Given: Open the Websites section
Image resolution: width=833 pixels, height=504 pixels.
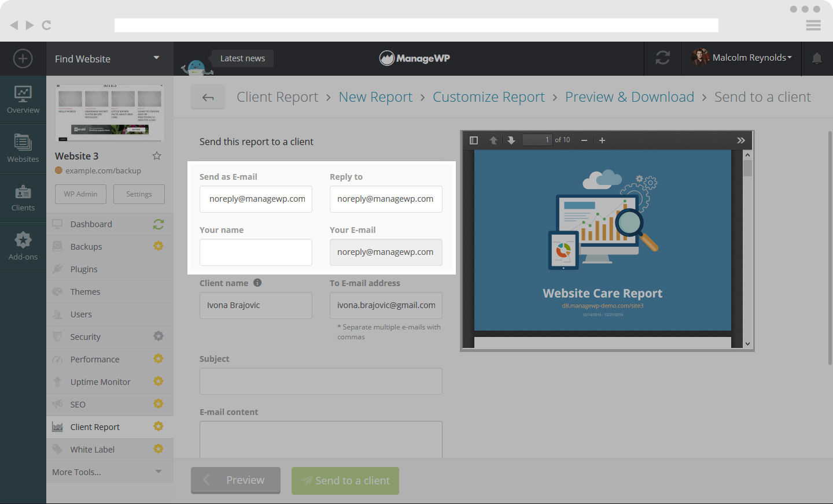Looking at the screenshot, I should 23,149.
